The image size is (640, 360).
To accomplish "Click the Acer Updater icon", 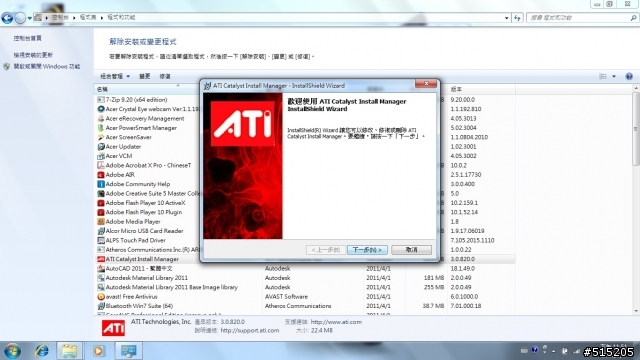I will 100,147.
